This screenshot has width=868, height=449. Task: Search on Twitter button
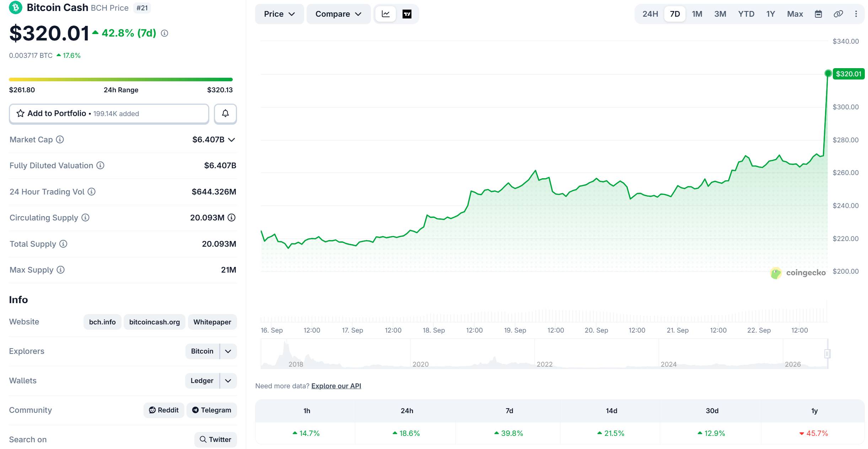(x=216, y=439)
